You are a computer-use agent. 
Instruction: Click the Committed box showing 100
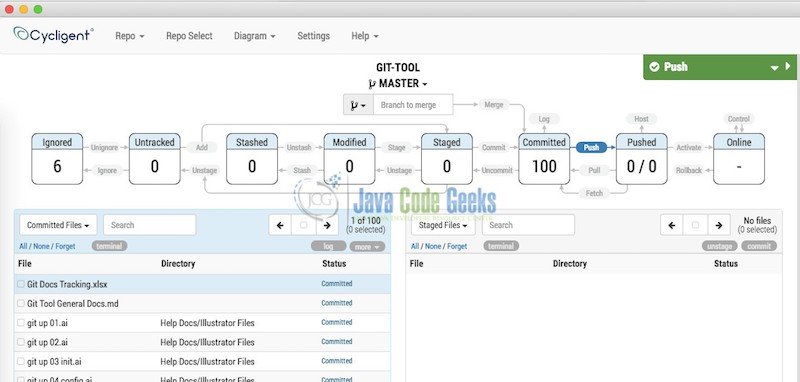click(x=544, y=159)
